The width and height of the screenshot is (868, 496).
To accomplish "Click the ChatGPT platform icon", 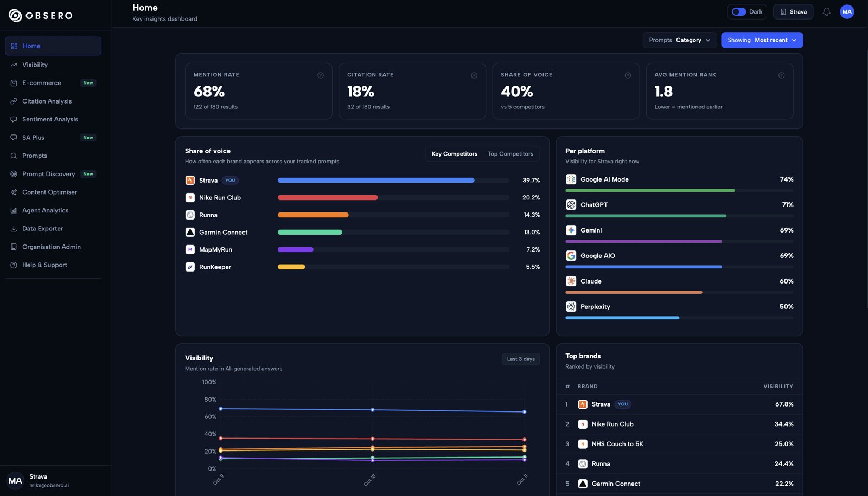I will pos(571,205).
